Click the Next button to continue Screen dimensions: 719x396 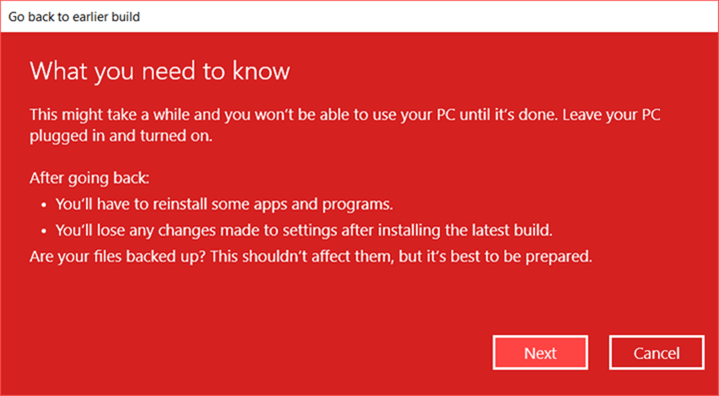tap(540, 352)
